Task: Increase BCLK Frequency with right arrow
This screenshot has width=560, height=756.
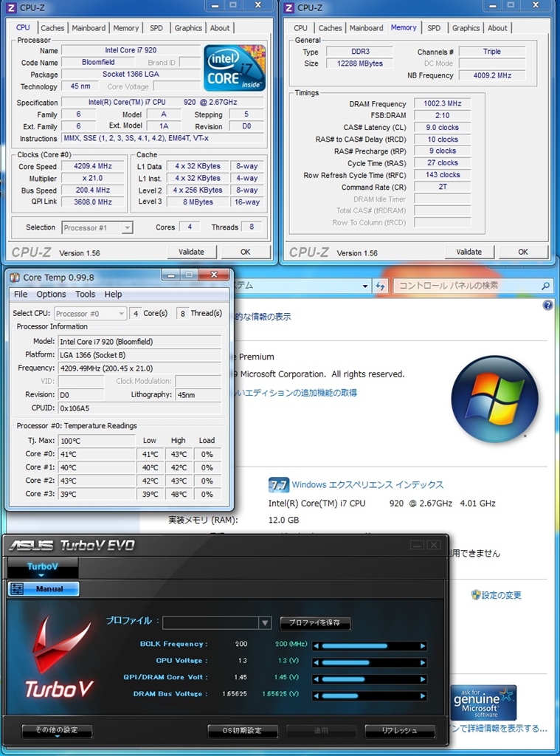Action: tap(423, 645)
